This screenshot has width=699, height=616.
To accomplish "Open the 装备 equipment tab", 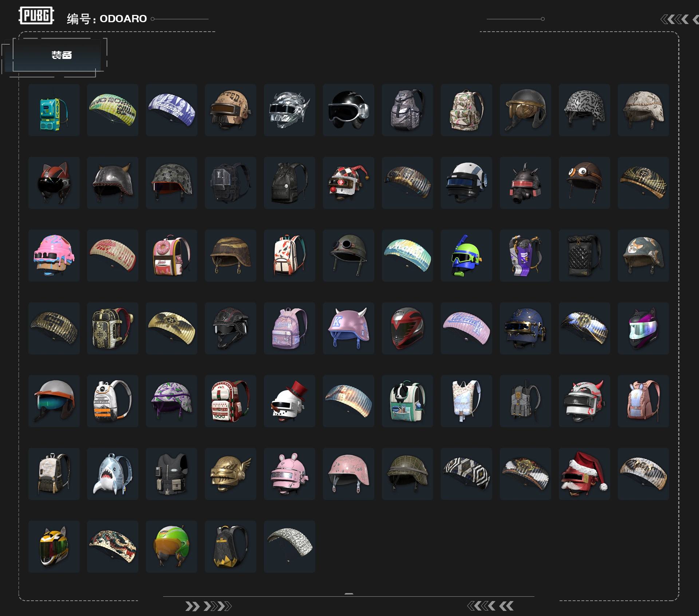I will pyautogui.click(x=57, y=55).
